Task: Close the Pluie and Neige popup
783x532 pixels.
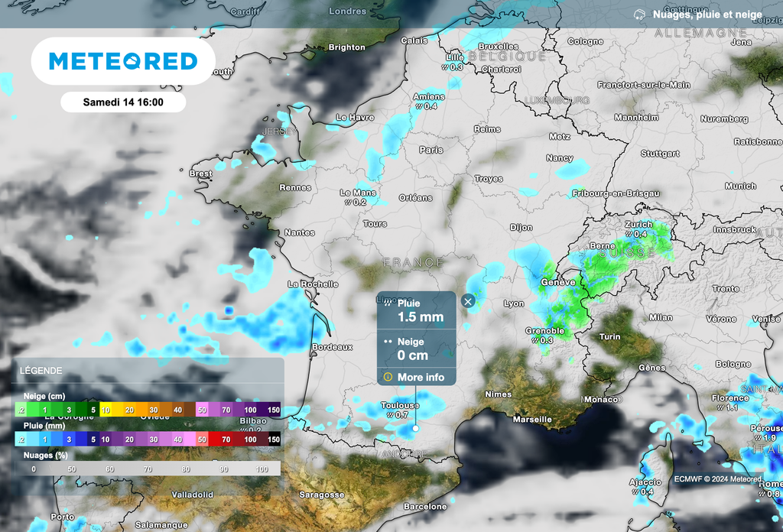Action: (x=468, y=301)
